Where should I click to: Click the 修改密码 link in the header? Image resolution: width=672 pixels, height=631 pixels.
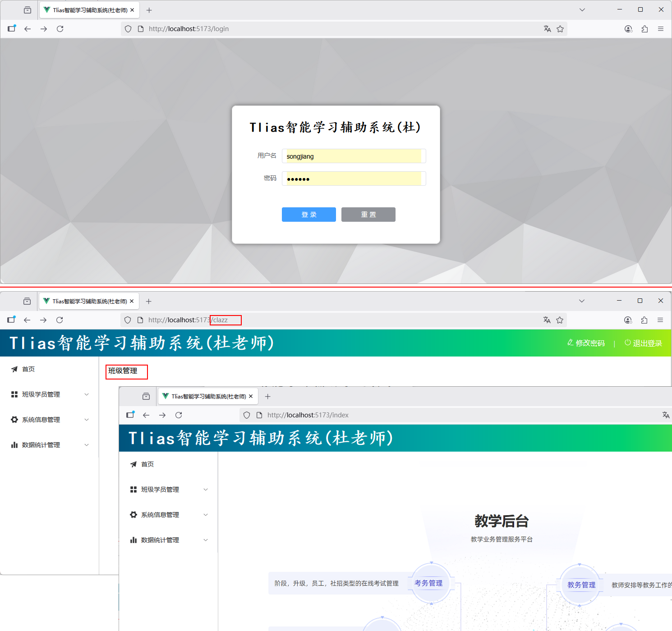point(586,343)
